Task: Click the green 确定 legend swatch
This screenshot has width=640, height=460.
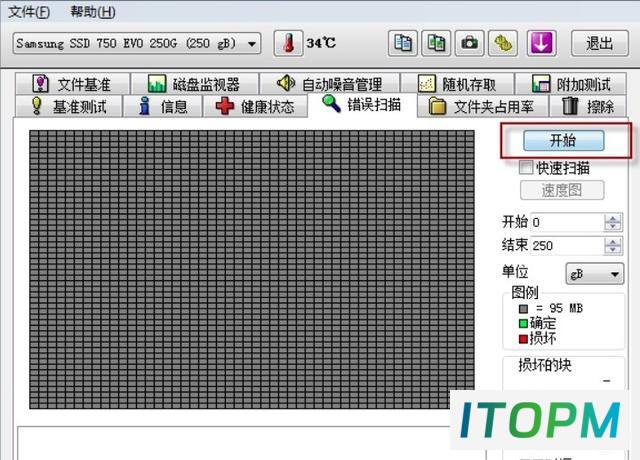Action: click(523, 324)
